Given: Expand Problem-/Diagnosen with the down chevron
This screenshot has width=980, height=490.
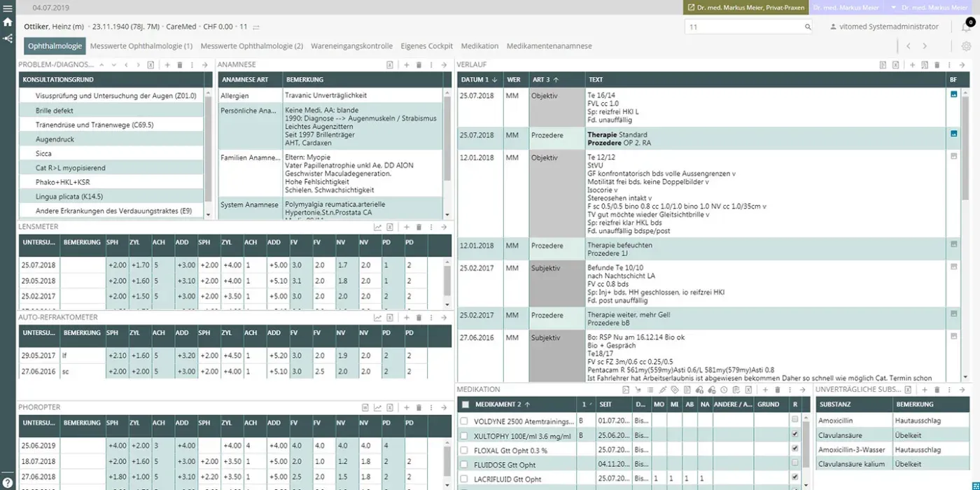Looking at the screenshot, I should coord(114,64).
